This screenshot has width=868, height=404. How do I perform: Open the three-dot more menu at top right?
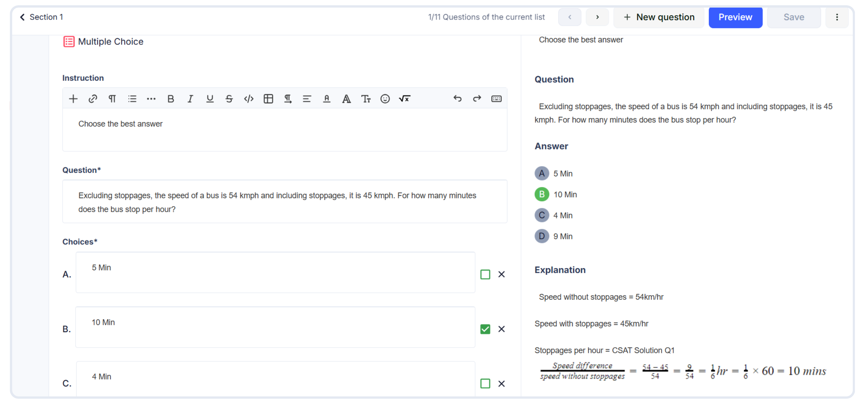(837, 17)
